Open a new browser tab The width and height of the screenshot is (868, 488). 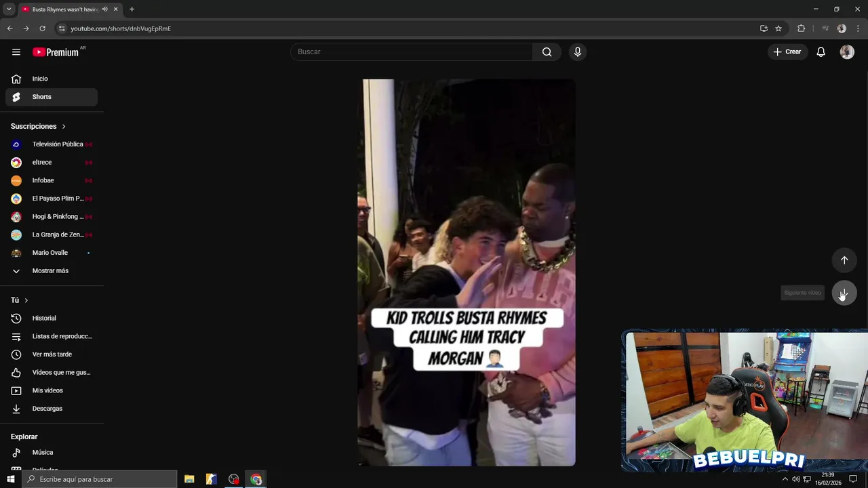click(x=132, y=9)
